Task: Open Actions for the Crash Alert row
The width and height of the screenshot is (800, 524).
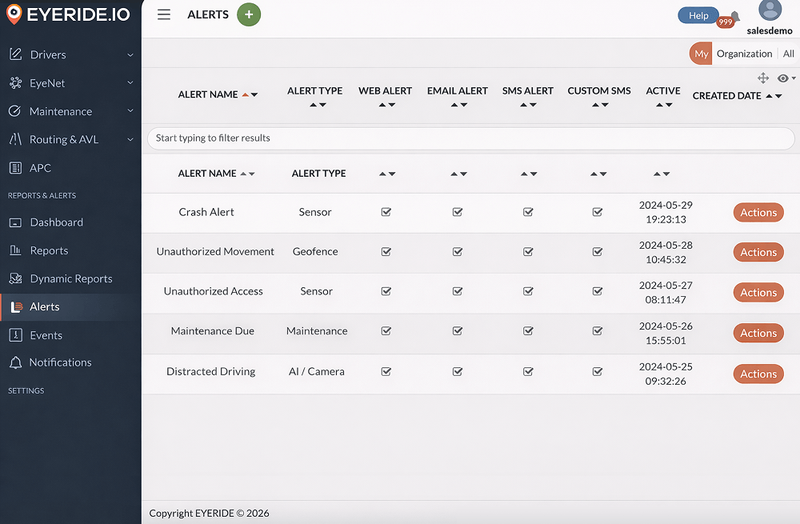Action: tap(758, 212)
